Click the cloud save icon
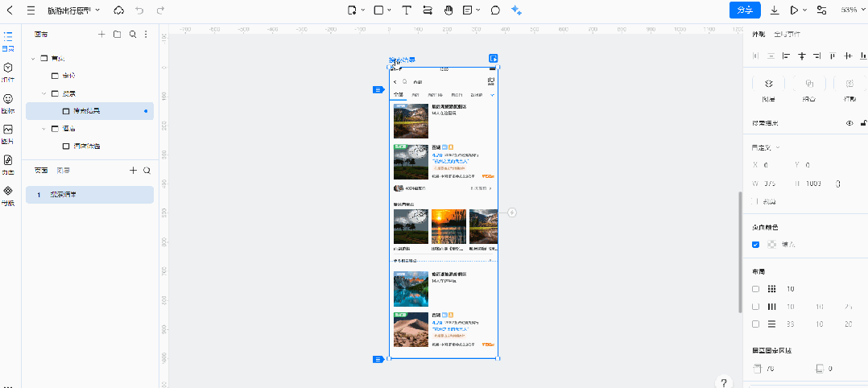Screen dimensions: 868x388 coord(118,10)
